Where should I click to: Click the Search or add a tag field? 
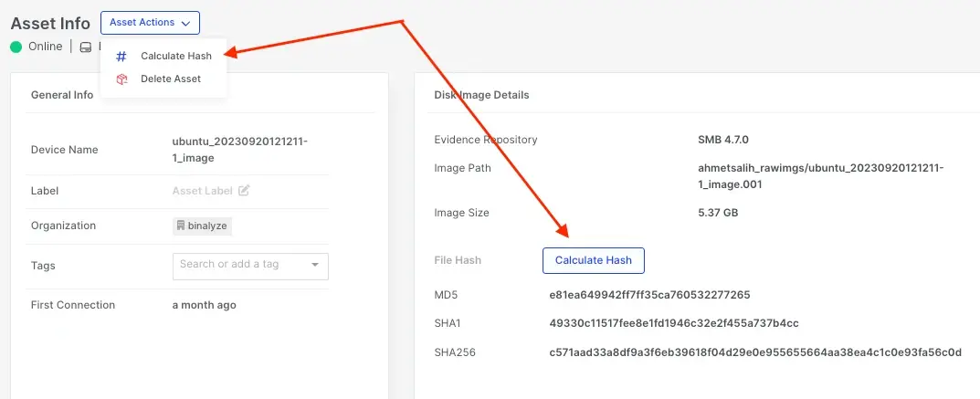coord(237,265)
